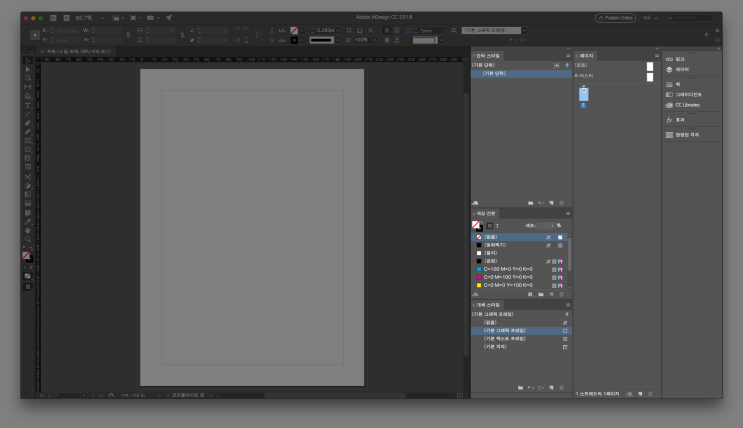Select the Zoom tool magnifier
This screenshot has width=743, height=428.
pos(28,239)
